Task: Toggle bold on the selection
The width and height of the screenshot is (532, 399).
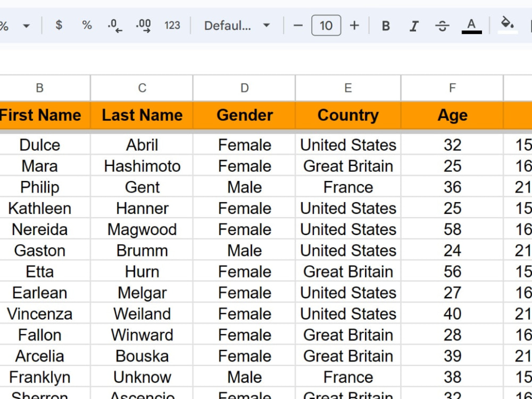Action: pyautogui.click(x=385, y=25)
